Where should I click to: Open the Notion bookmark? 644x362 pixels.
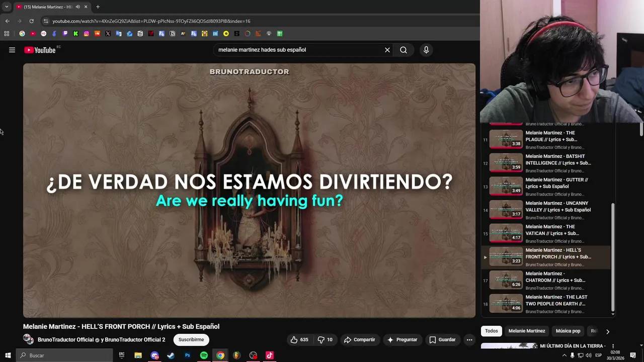pyautogui.click(x=172, y=34)
